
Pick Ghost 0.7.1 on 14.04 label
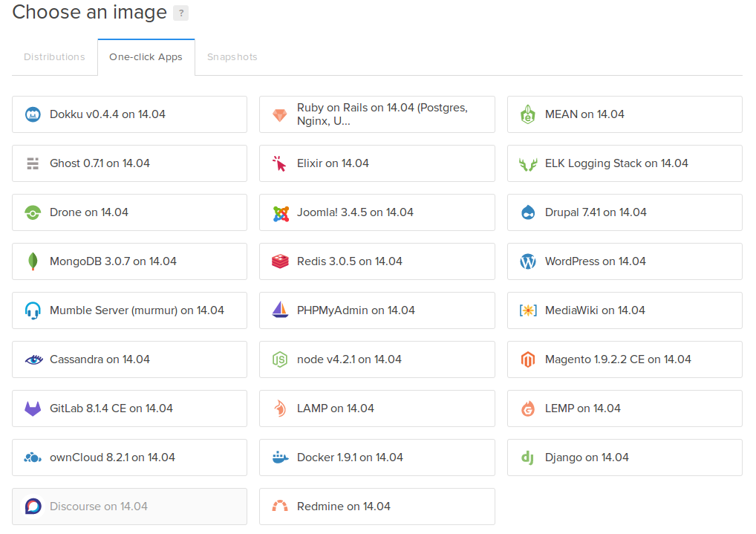point(100,163)
